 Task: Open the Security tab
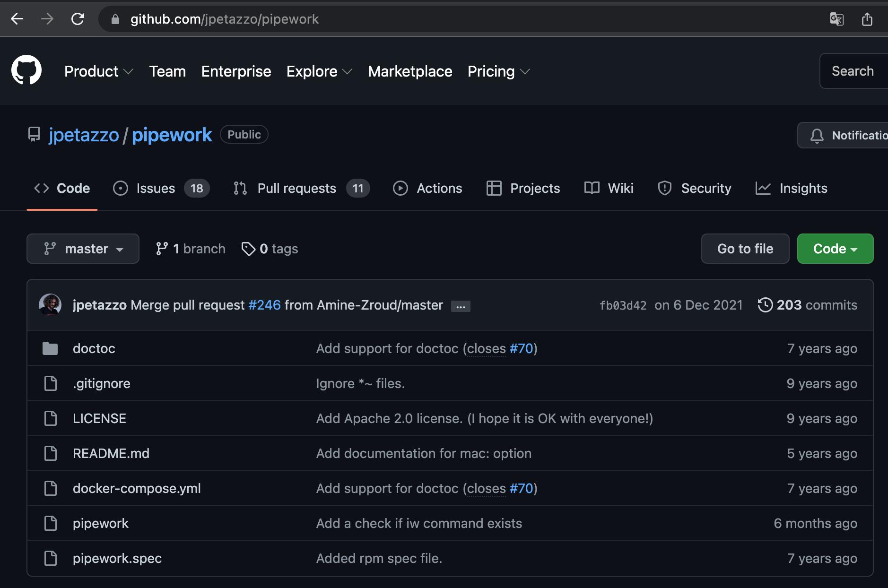[x=694, y=188]
